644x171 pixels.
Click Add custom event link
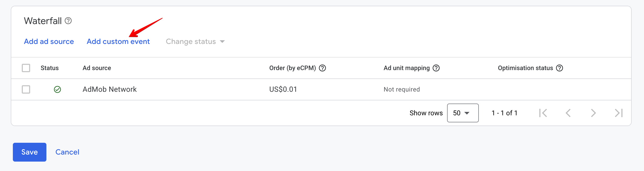(118, 42)
